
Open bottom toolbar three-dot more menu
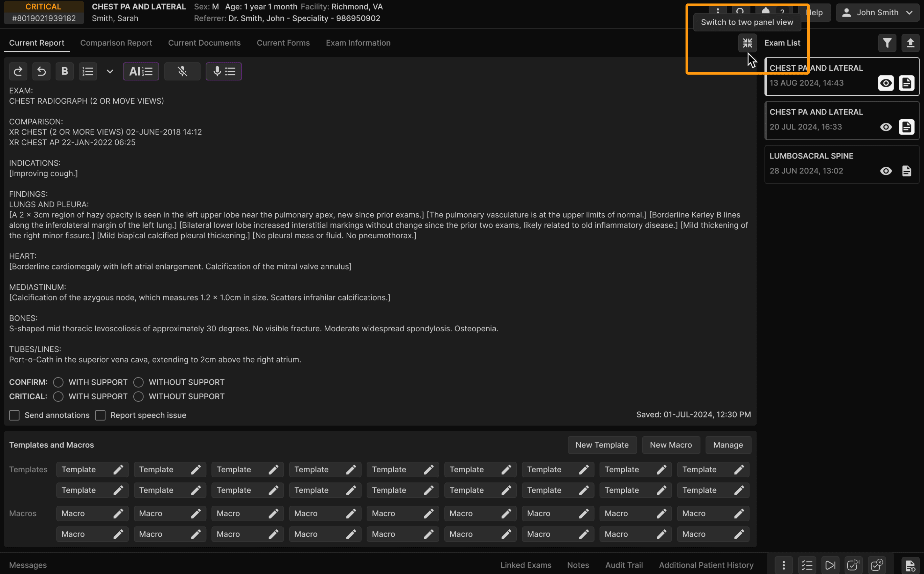(784, 565)
